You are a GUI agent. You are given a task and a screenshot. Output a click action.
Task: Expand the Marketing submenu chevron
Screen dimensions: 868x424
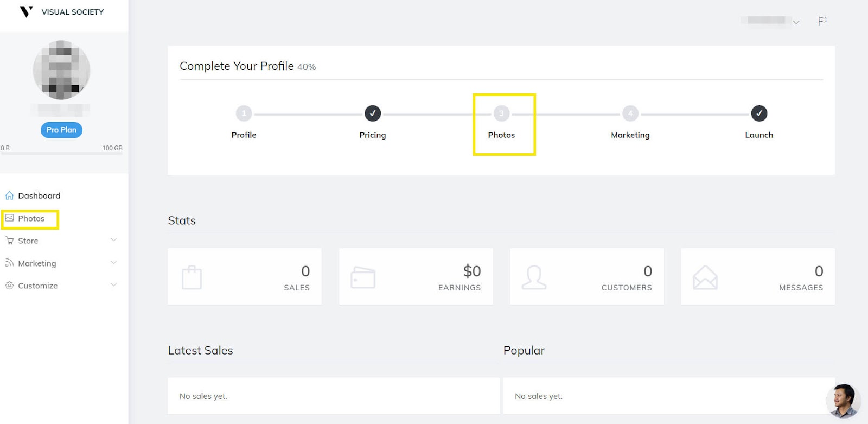pos(114,263)
